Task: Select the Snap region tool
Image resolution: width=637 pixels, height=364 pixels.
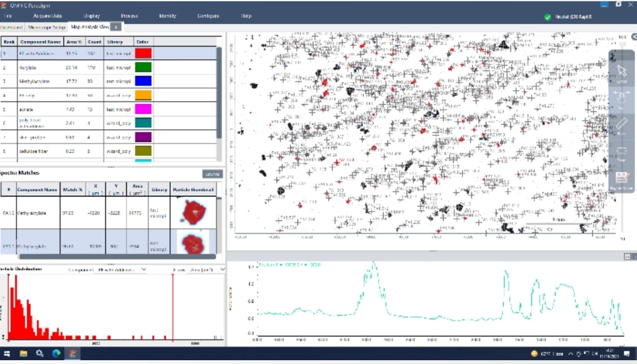Action: (622, 151)
